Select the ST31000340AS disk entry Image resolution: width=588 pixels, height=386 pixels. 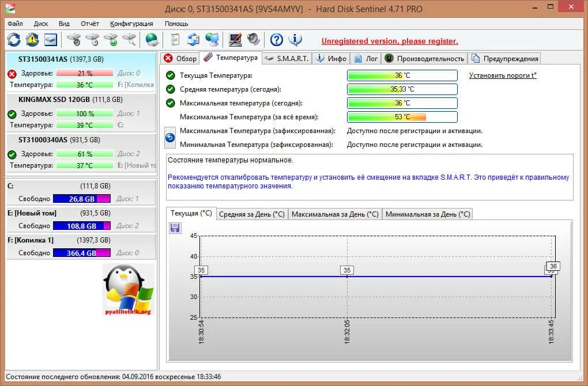[81, 153]
